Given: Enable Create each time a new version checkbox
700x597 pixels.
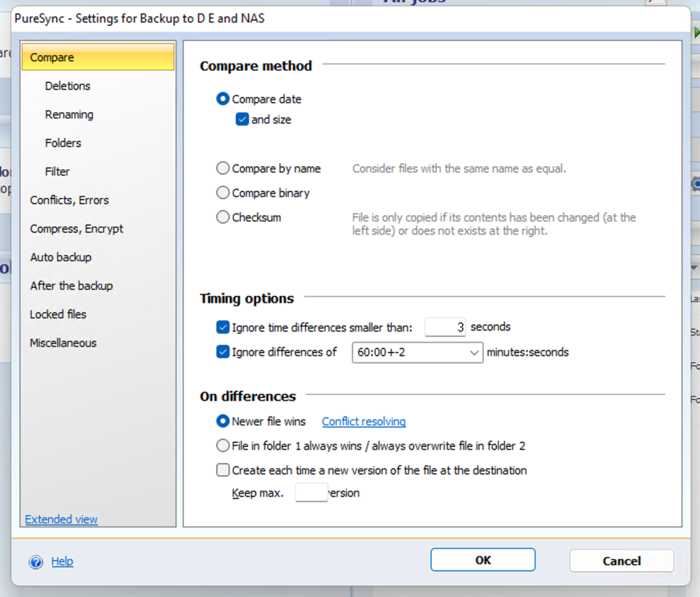Looking at the screenshot, I should [222, 470].
